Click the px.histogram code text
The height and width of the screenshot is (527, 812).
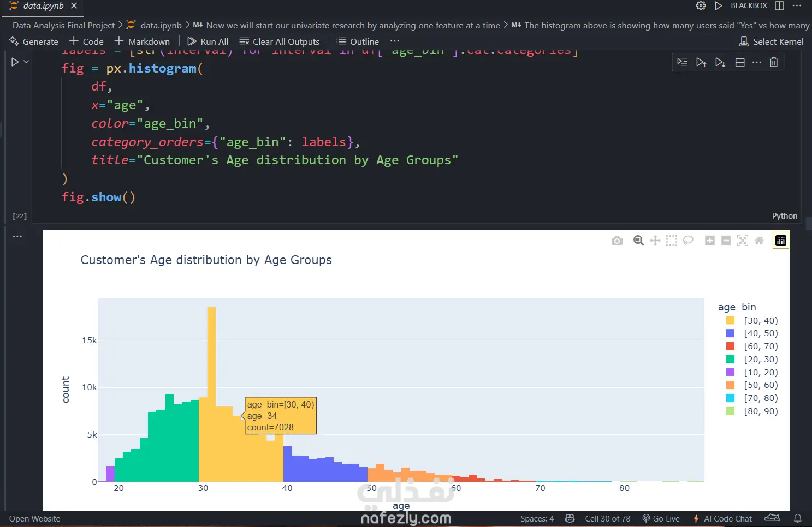pos(155,69)
